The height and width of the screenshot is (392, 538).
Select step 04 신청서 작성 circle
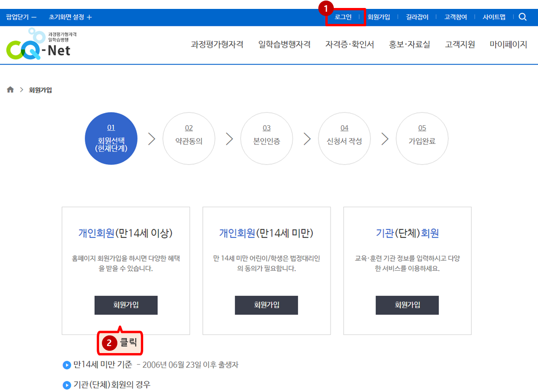[345, 138]
